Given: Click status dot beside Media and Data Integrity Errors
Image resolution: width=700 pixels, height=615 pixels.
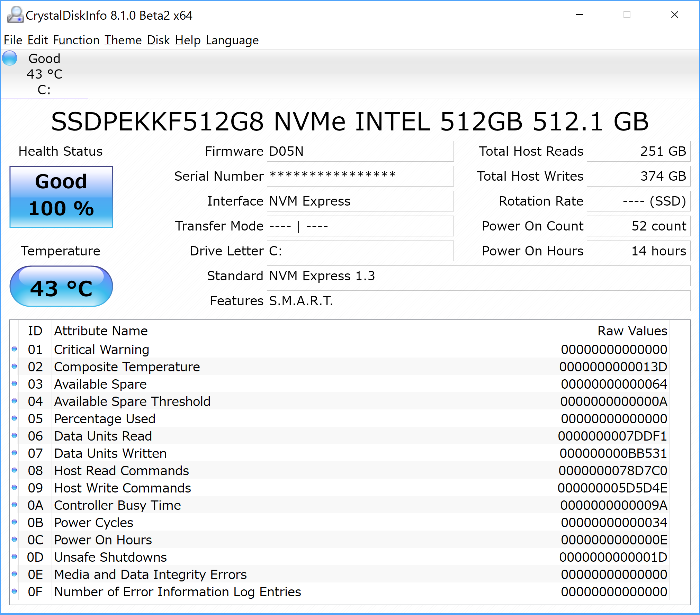Looking at the screenshot, I should point(14,574).
